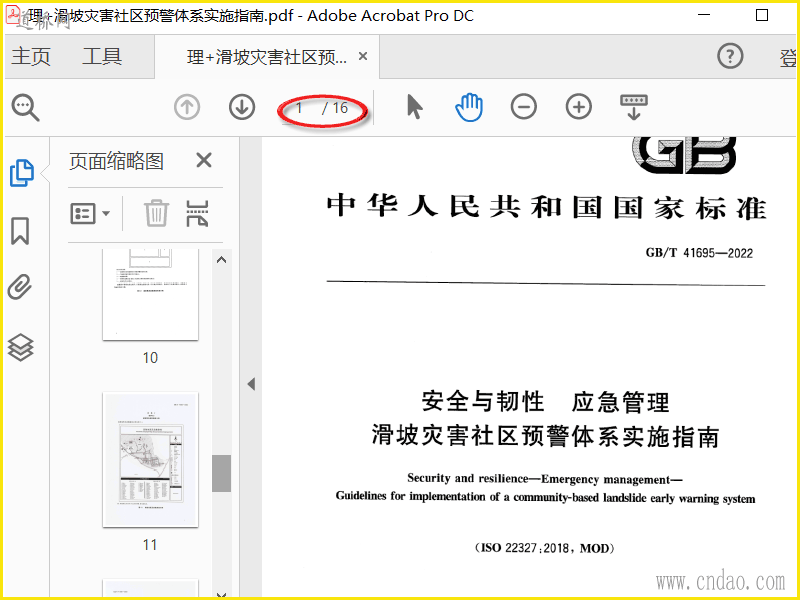Open the bookmarks panel icon
The width and height of the screenshot is (800, 600).
pos(20,231)
